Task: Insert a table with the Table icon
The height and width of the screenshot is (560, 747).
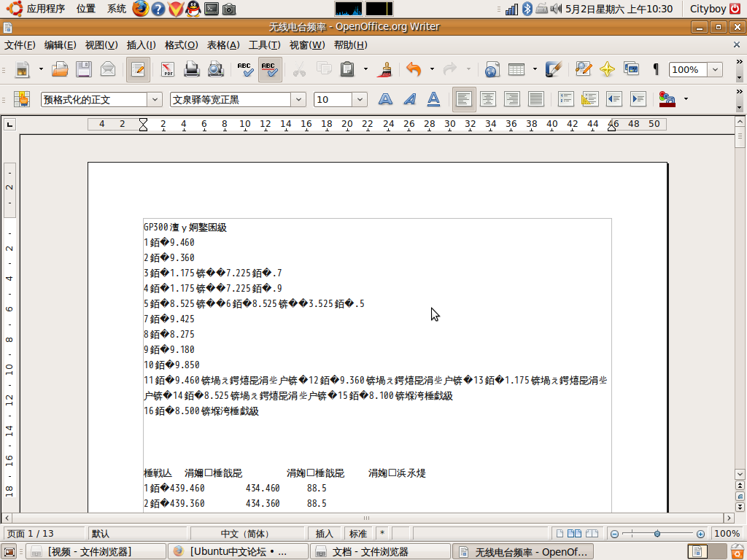Action: tap(516, 69)
